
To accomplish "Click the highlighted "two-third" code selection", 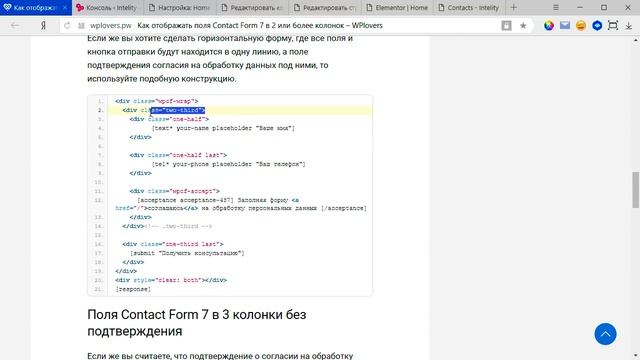I will coord(178,110).
